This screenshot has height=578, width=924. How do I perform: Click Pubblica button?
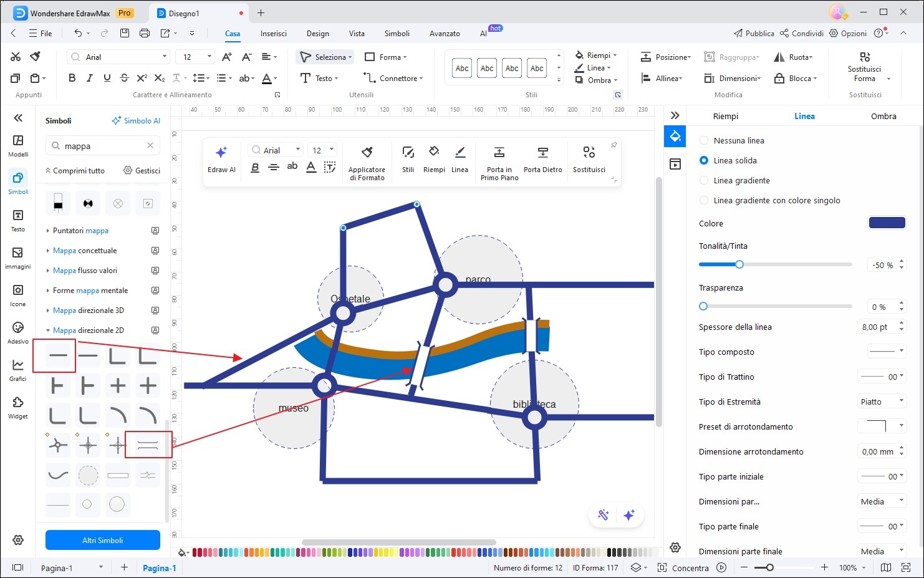tap(754, 33)
